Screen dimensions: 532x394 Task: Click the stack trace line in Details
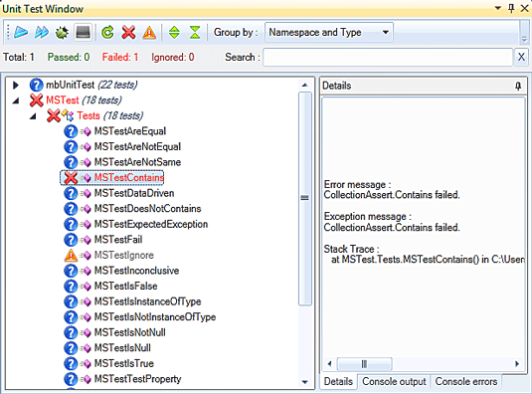[x=428, y=260]
